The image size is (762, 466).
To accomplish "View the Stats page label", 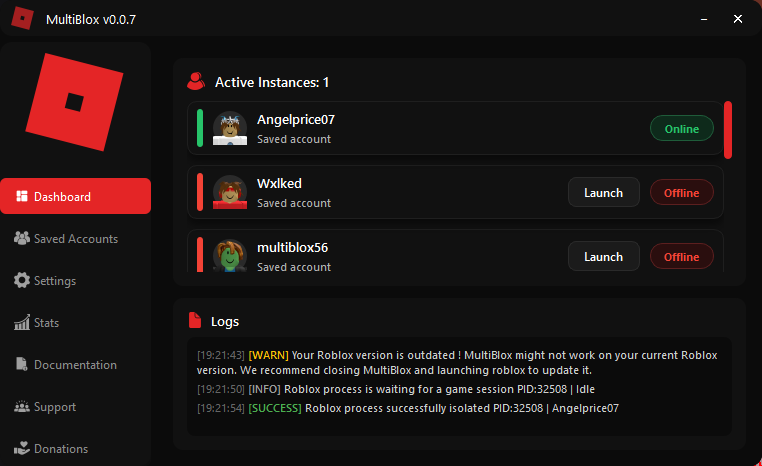I will [x=46, y=323].
